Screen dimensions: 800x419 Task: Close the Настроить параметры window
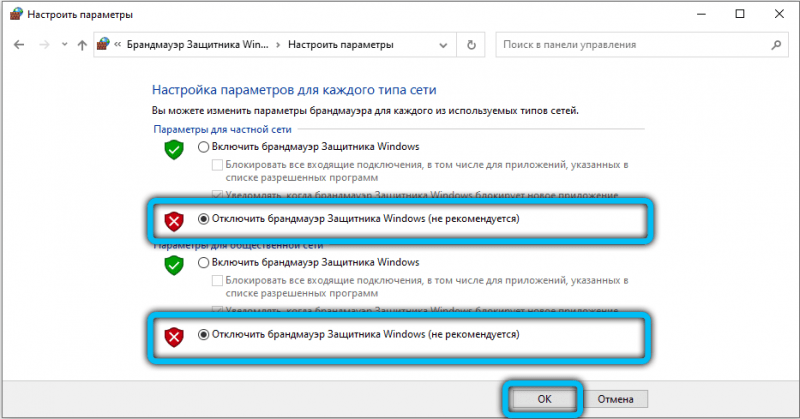click(779, 14)
